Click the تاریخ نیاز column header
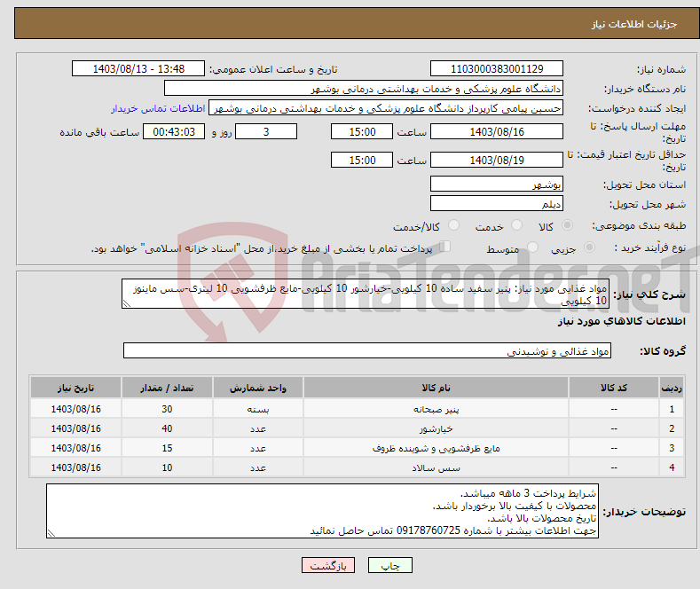 (76, 388)
